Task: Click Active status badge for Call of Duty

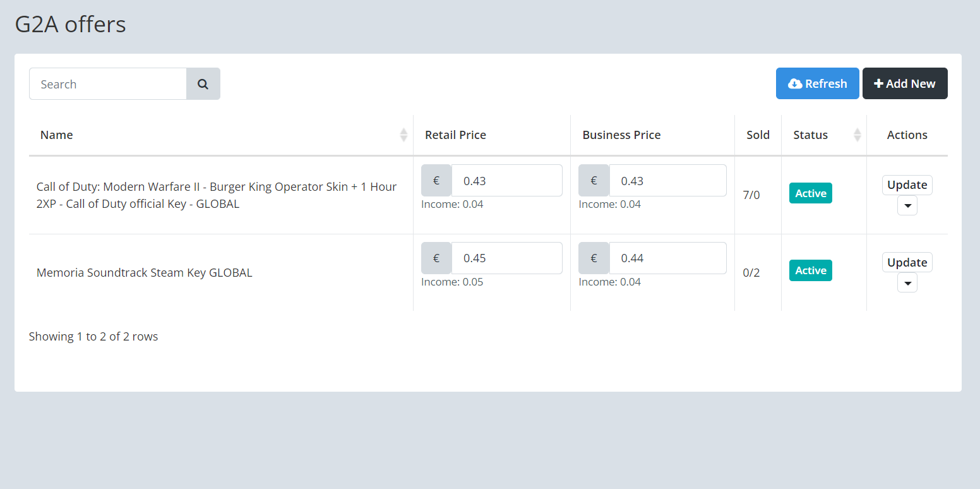Action: click(x=810, y=193)
